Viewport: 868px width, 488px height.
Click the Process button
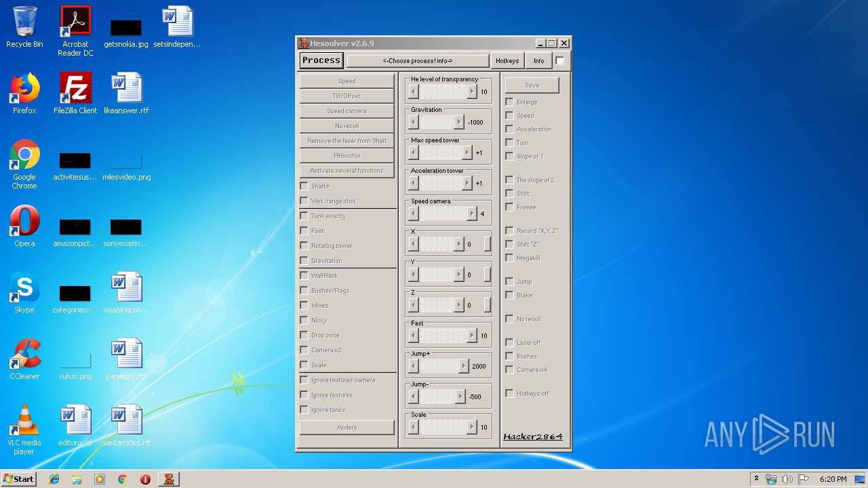click(321, 60)
